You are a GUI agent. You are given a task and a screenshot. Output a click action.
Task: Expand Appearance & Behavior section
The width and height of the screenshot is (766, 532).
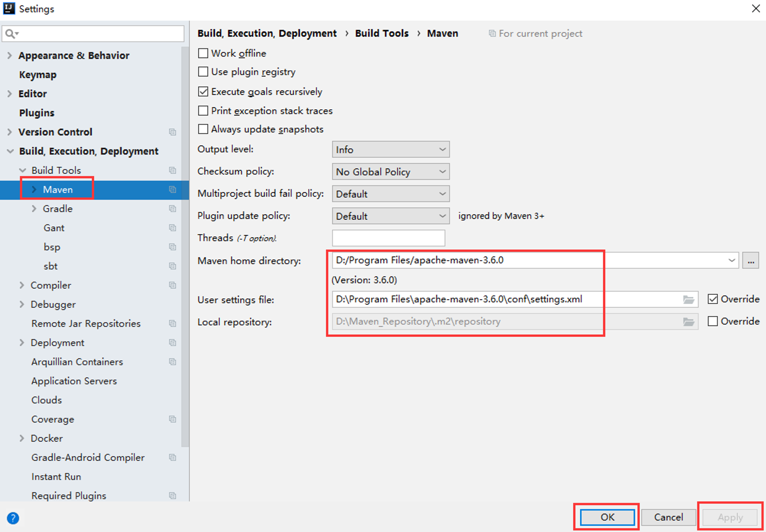pyautogui.click(x=10, y=56)
